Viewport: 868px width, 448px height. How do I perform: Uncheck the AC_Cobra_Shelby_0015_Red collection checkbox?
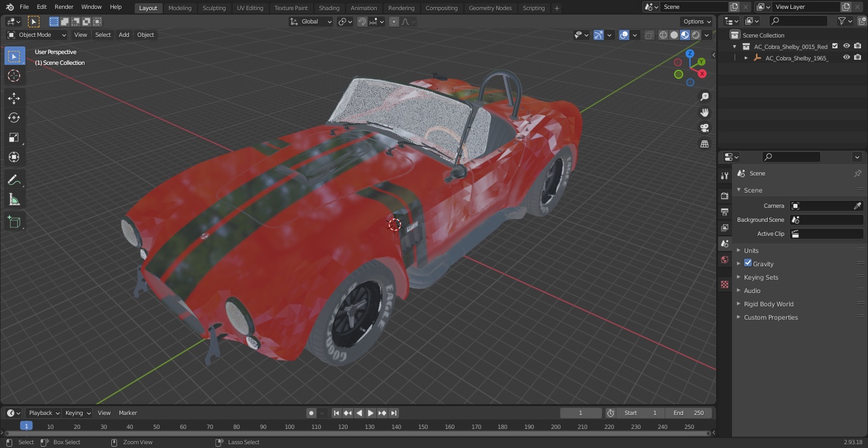click(x=835, y=46)
